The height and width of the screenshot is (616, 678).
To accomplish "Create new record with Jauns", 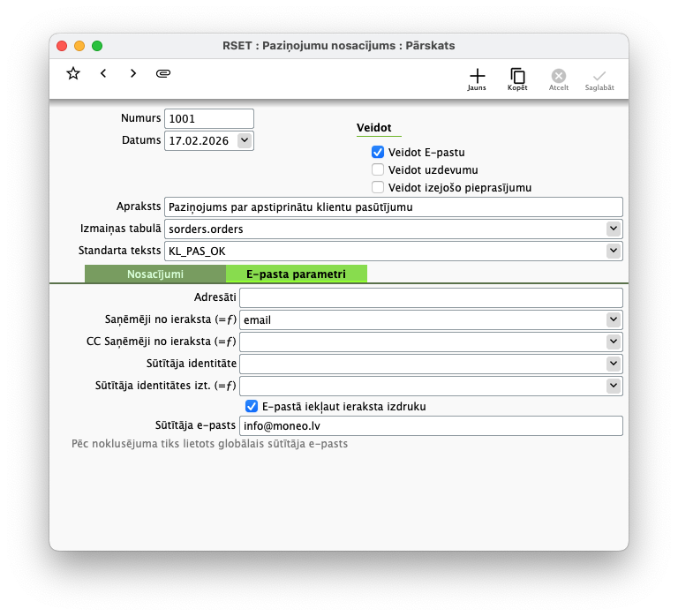I will [x=477, y=79].
